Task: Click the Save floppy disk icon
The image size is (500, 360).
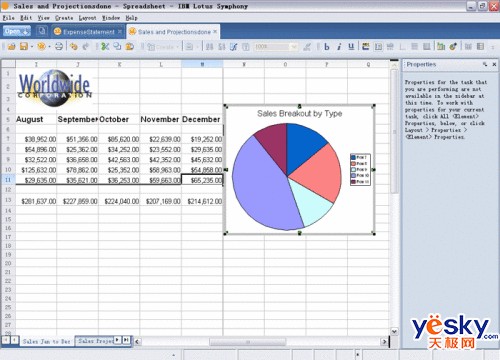Action: click(24, 47)
